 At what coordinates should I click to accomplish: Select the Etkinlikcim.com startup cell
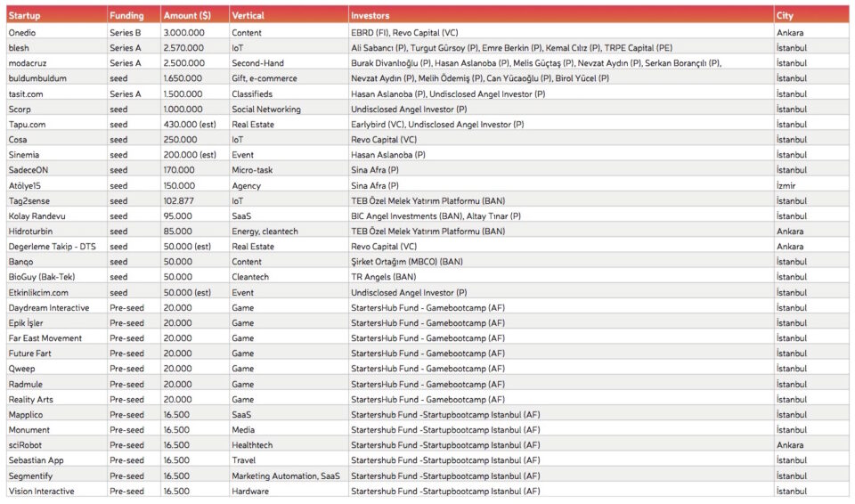(57, 292)
